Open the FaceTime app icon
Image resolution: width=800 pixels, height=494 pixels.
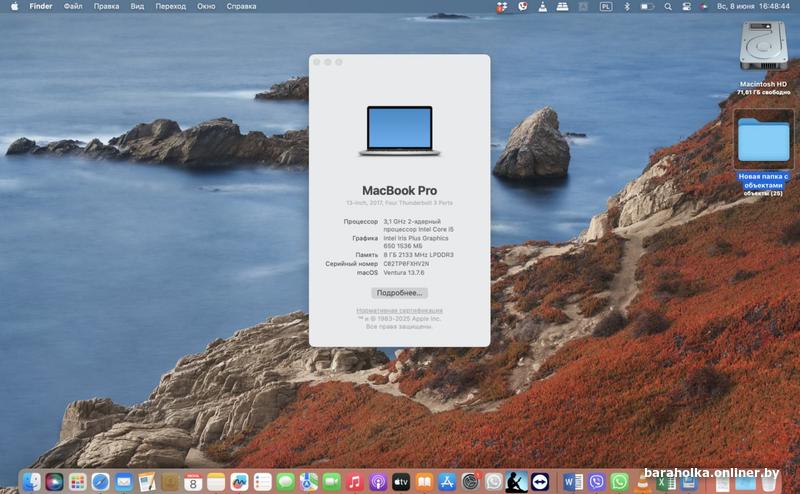pyautogui.click(x=332, y=482)
